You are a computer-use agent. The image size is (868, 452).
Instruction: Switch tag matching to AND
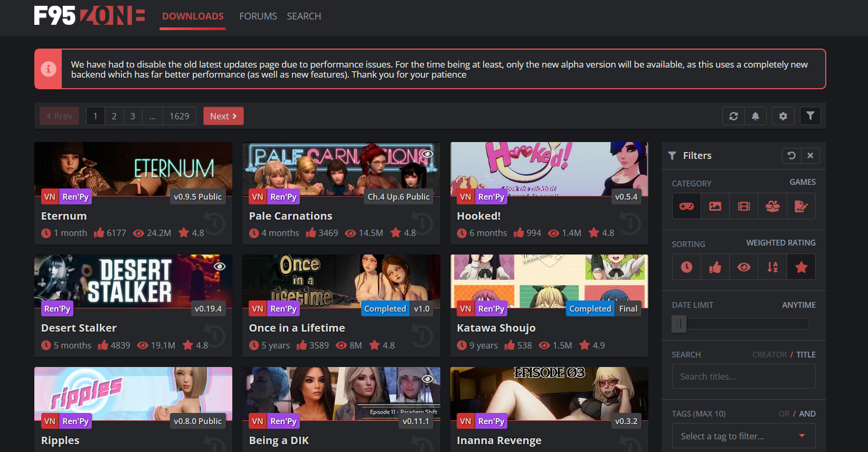[807, 414]
